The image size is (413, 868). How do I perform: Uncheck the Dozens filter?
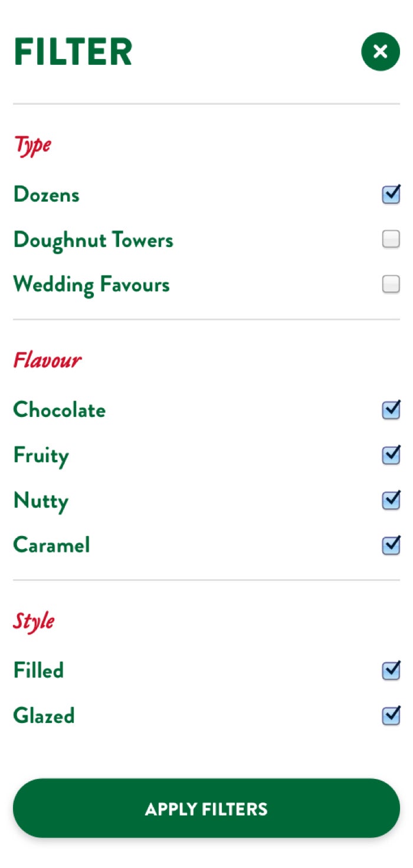(x=391, y=195)
